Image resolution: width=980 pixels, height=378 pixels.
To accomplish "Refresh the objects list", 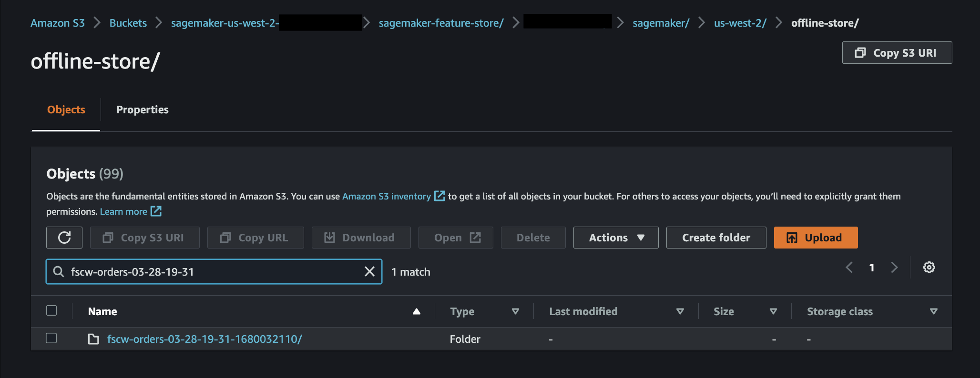I will [x=64, y=238].
